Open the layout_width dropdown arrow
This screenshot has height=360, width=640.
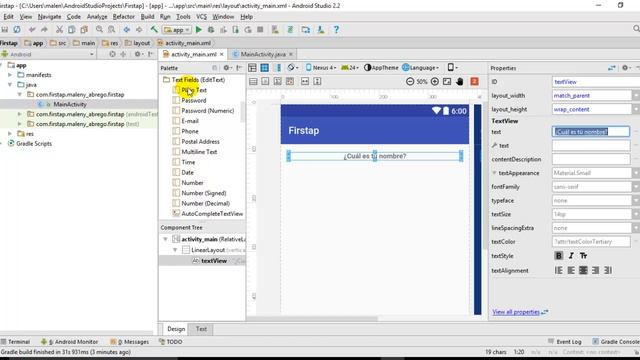click(636, 96)
